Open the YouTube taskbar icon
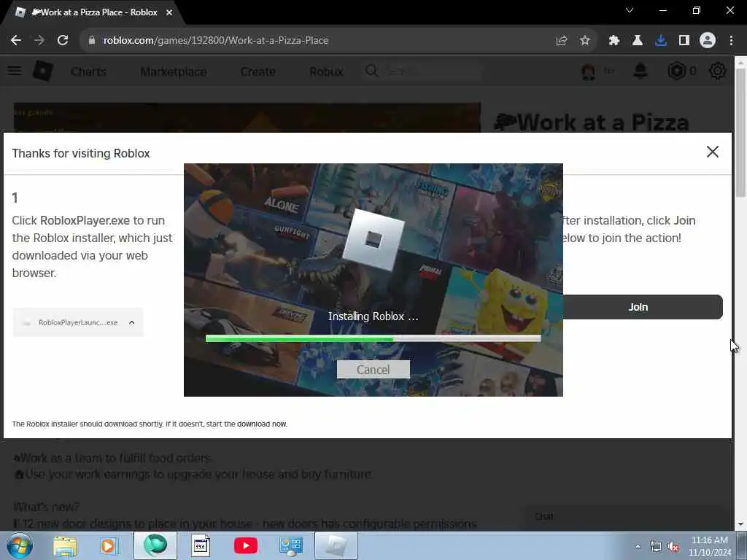 tap(246, 545)
